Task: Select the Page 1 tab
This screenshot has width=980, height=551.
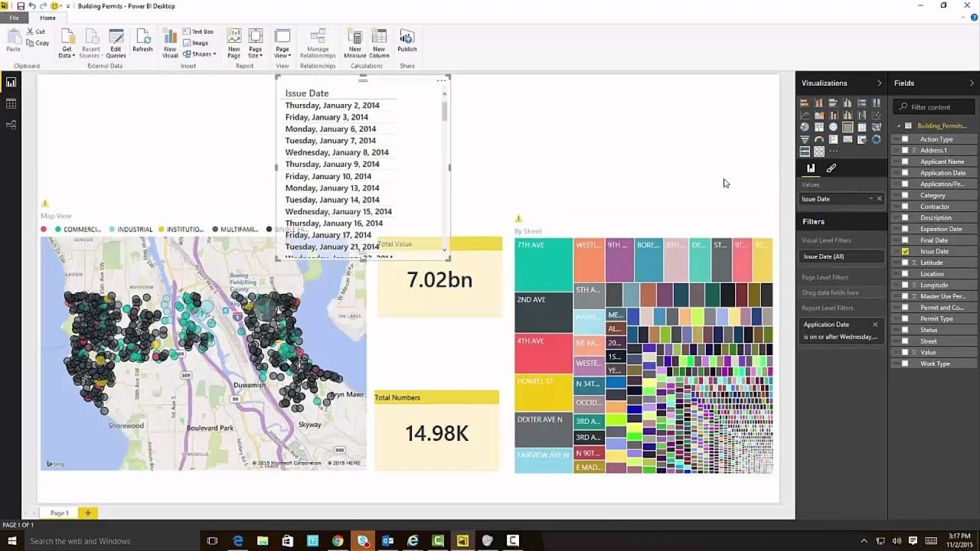Action: (x=59, y=513)
